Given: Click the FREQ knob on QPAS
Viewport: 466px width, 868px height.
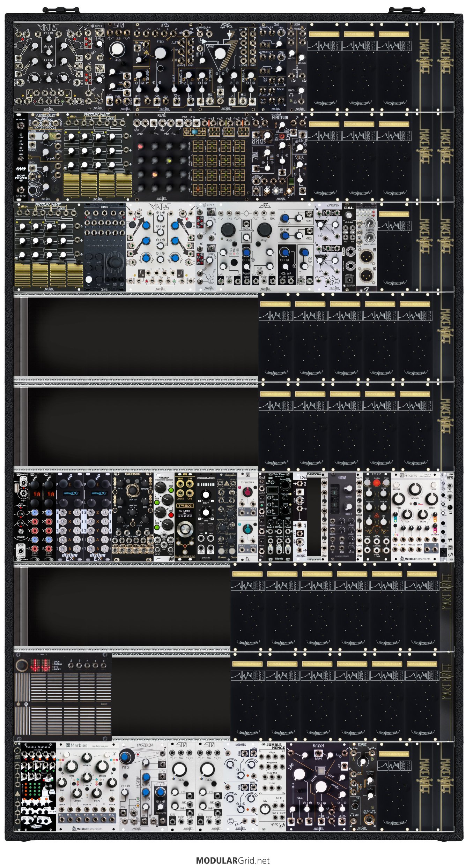Looking at the screenshot, I should [x=220, y=53].
